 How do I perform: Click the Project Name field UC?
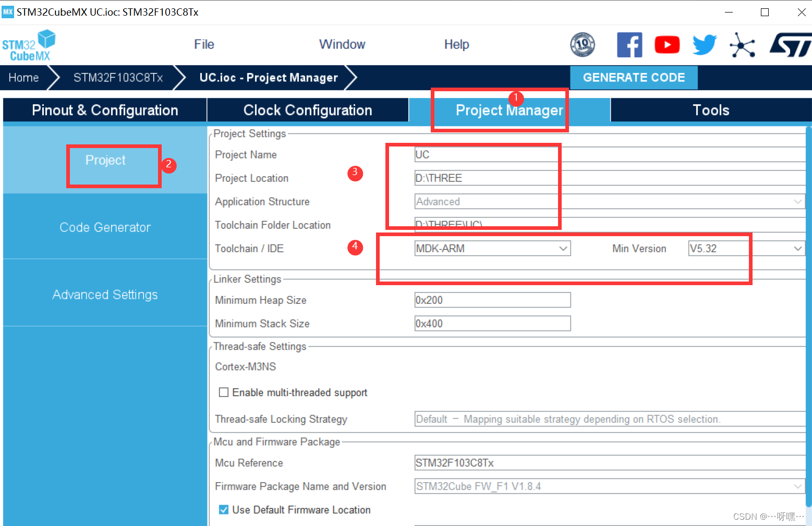pyautogui.click(x=610, y=154)
